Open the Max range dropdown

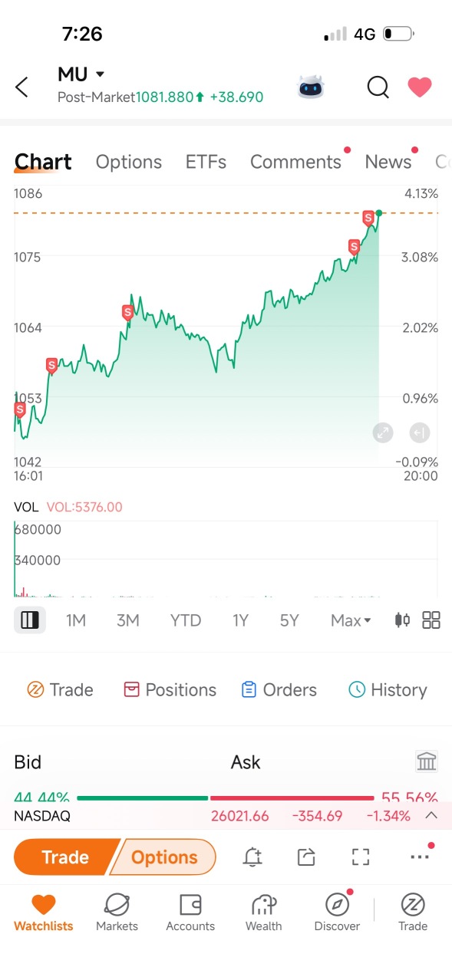coord(351,620)
